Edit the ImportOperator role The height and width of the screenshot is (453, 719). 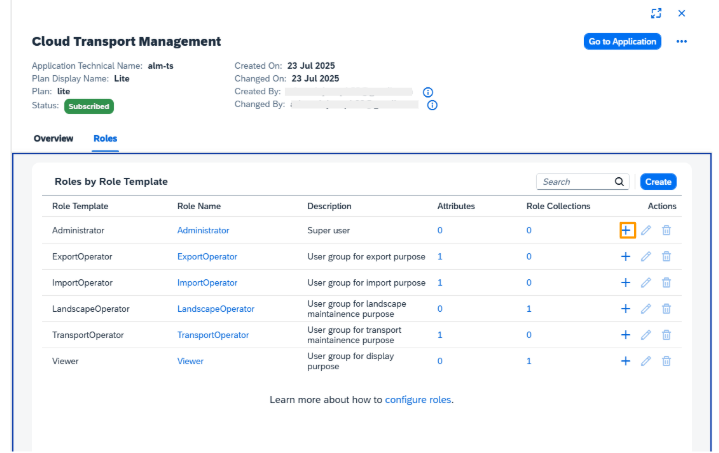click(x=646, y=282)
